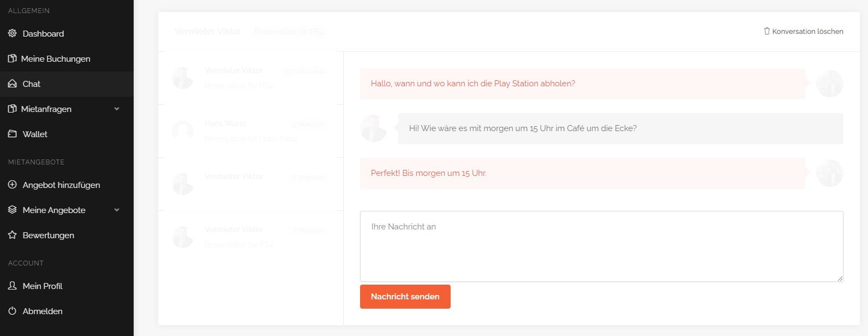The image size is (868, 336).
Task: Expand the Mietanfragen submenu chevron
Action: 117,109
